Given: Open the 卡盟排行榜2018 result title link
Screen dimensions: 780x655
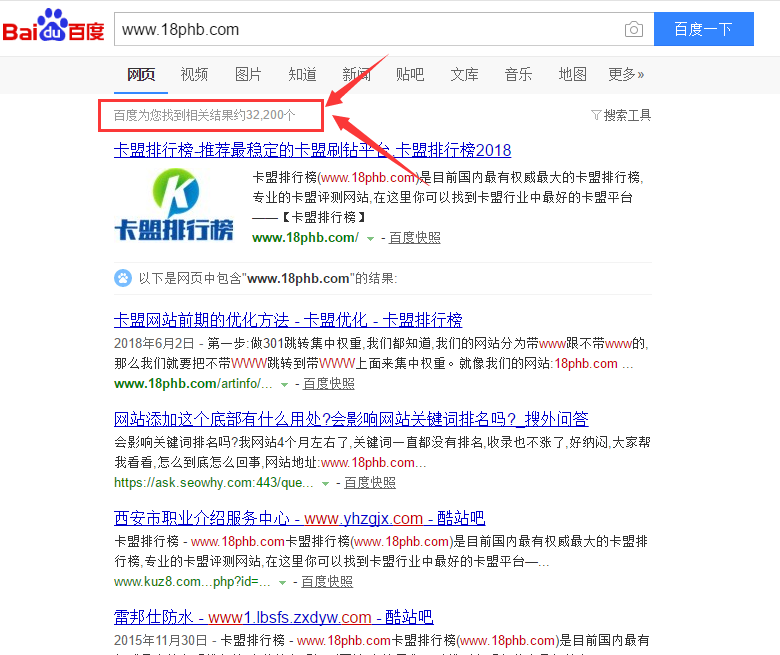Looking at the screenshot, I should [312, 150].
